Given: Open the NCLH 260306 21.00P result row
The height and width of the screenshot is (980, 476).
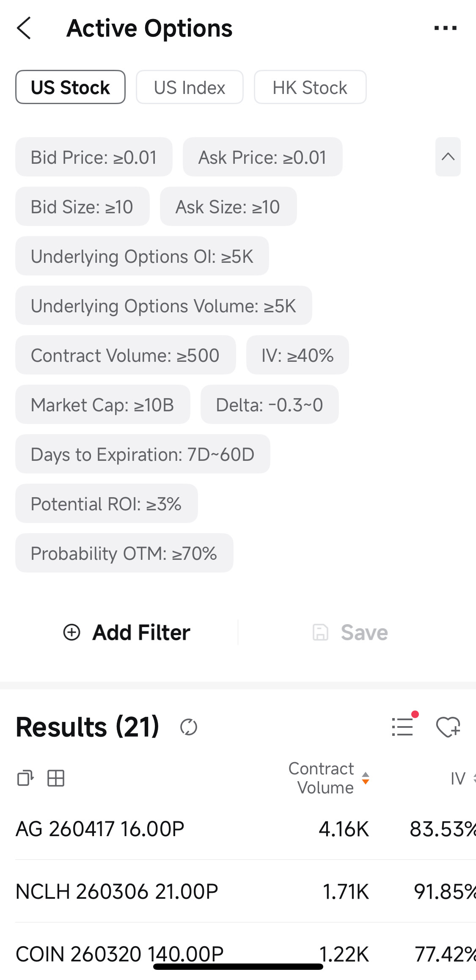Looking at the screenshot, I should click(245, 891).
